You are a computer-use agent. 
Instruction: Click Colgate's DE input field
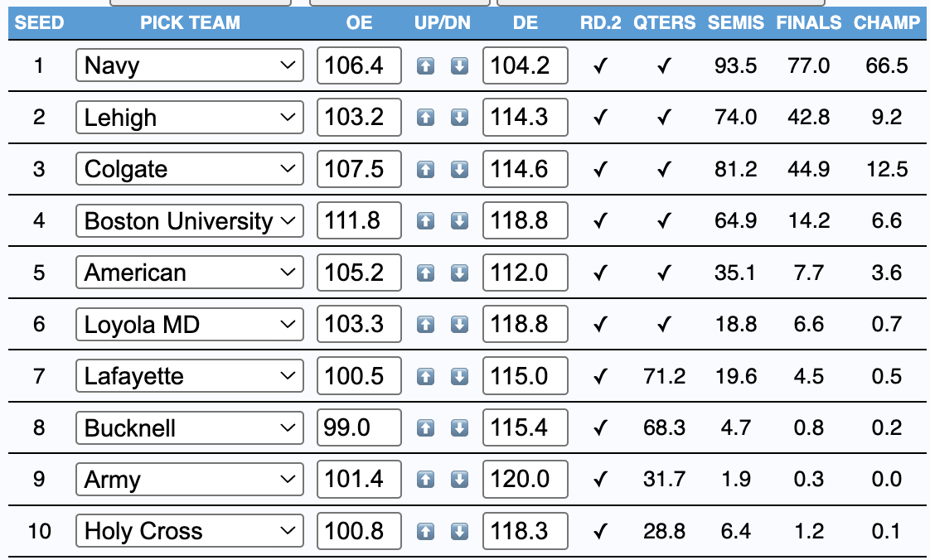tap(525, 170)
